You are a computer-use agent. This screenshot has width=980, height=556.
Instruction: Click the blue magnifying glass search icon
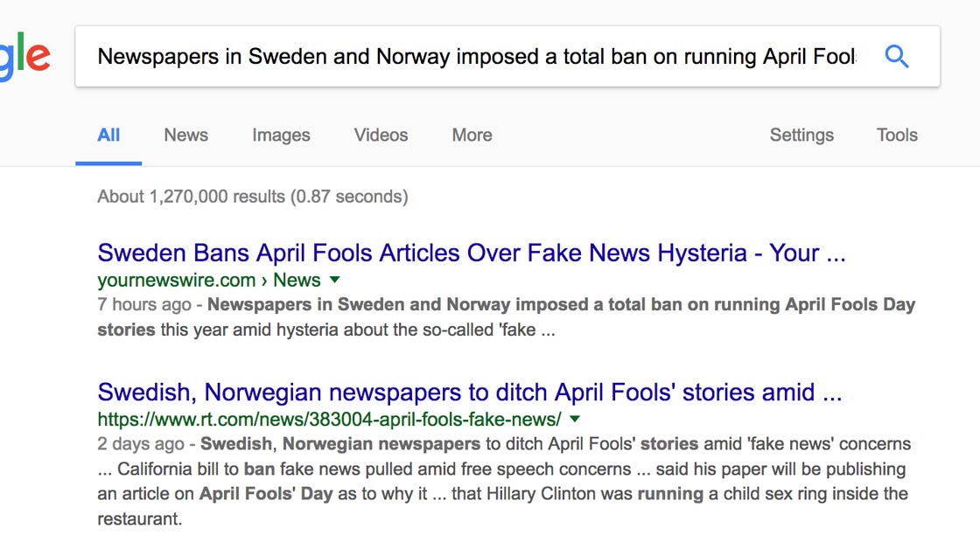click(896, 56)
